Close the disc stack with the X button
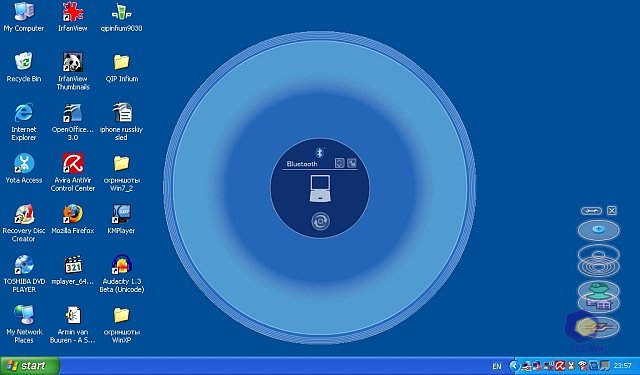 611,211
